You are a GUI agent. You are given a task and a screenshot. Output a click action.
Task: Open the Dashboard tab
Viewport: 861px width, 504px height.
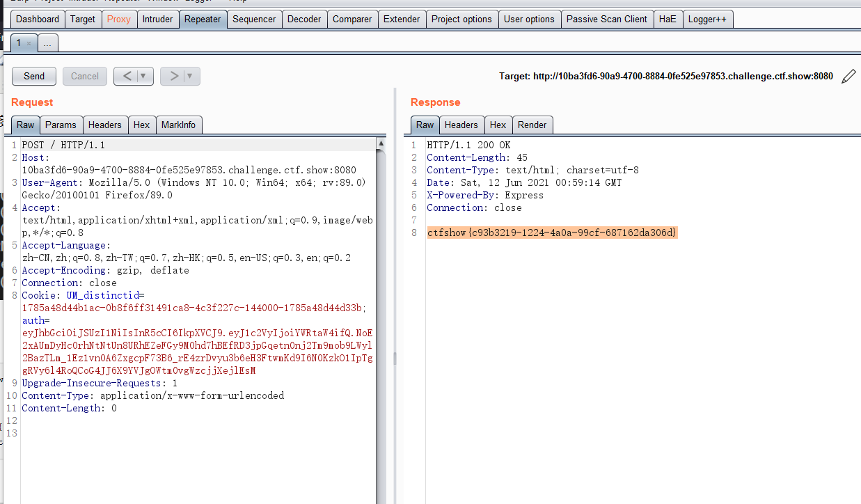[38, 19]
